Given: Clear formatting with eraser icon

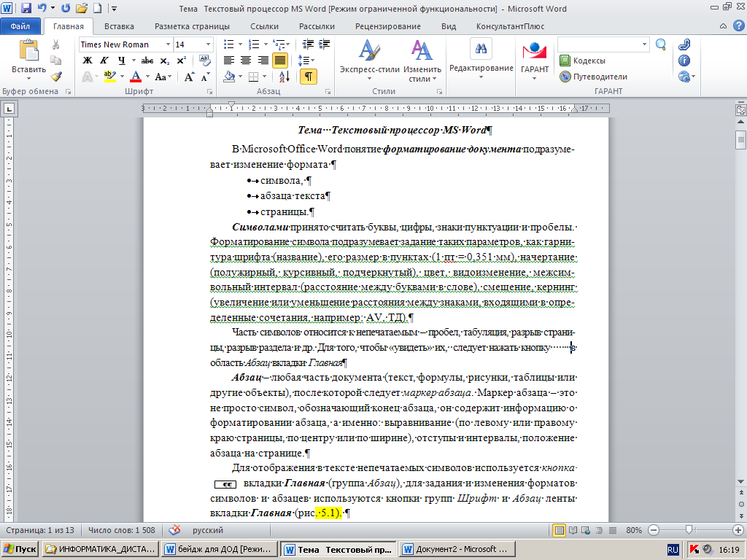Looking at the screenshot, I should [205, 61].
